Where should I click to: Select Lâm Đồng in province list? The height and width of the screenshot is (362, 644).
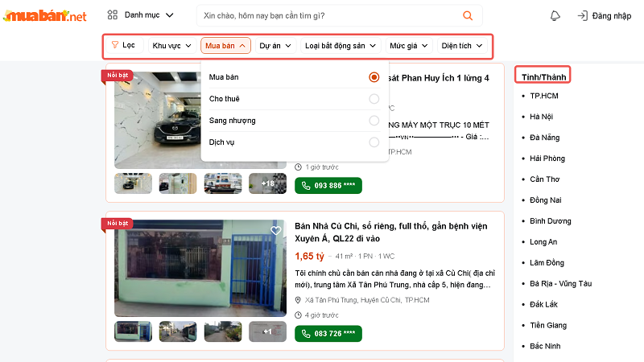coord(547,263)
